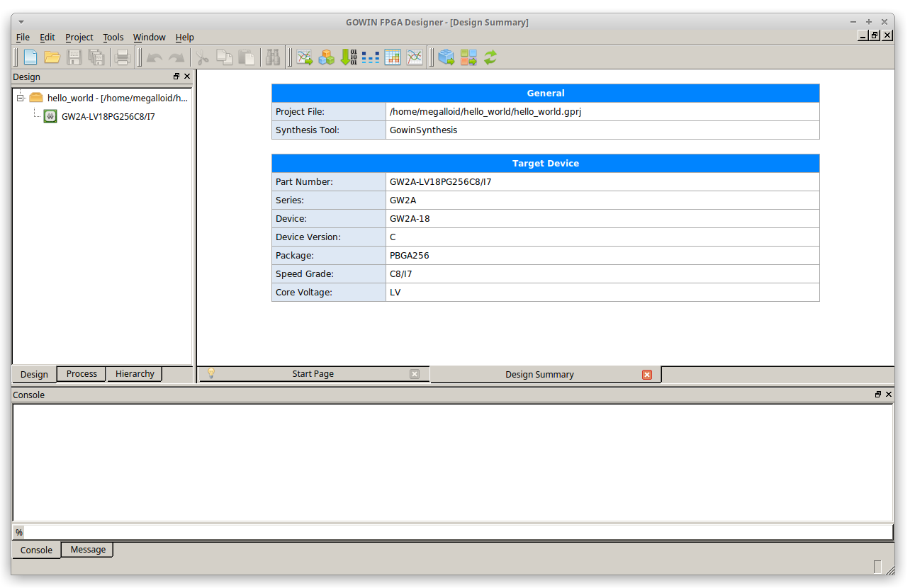Switch to the Console tab
The height and width of the screenshot is (588, 910).
pos(36,550)
